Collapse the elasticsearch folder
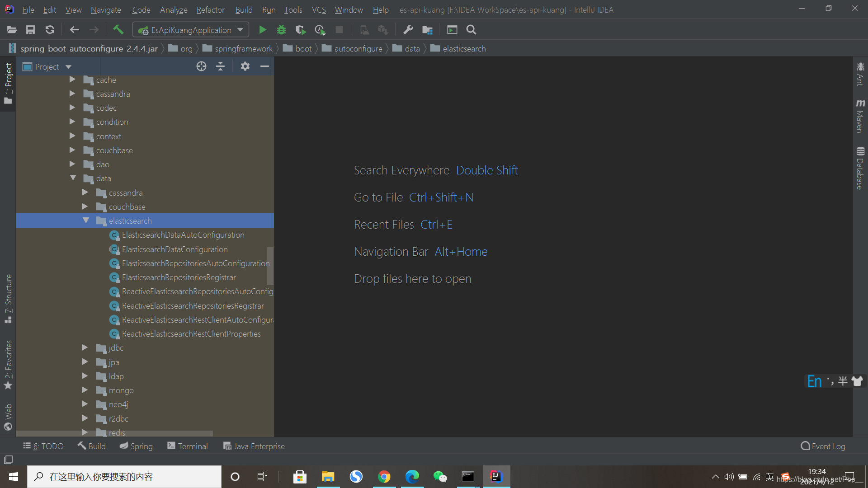The width and height of the screenshot is (868, 488). [x=85, y=221]
